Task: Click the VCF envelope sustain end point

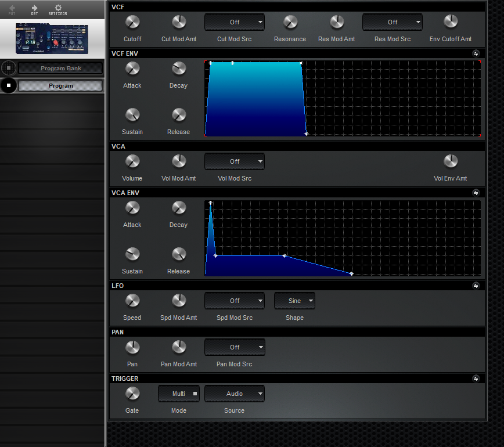Action: [301, 63]
